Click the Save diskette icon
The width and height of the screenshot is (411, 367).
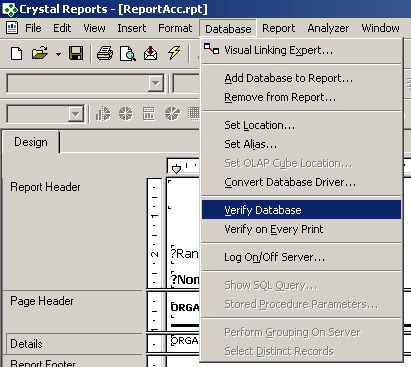(x=76, y=53)
